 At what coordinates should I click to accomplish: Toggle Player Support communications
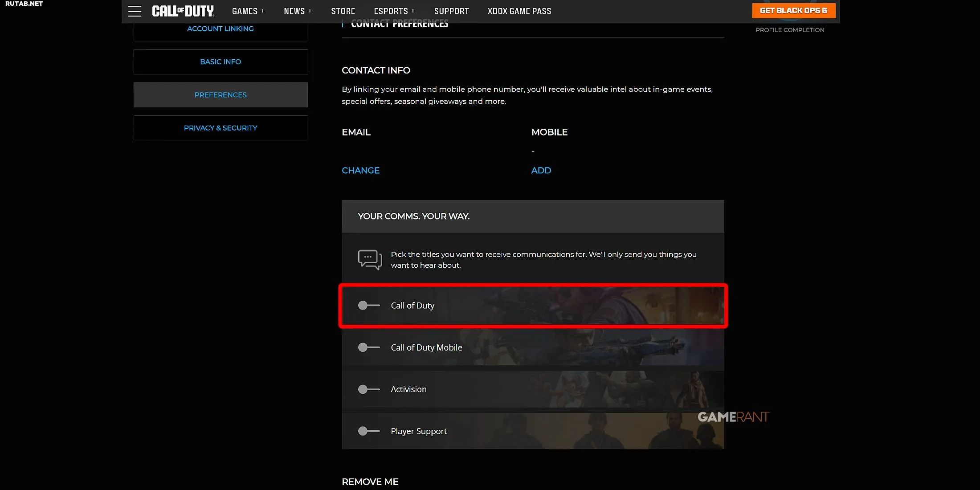369,431
